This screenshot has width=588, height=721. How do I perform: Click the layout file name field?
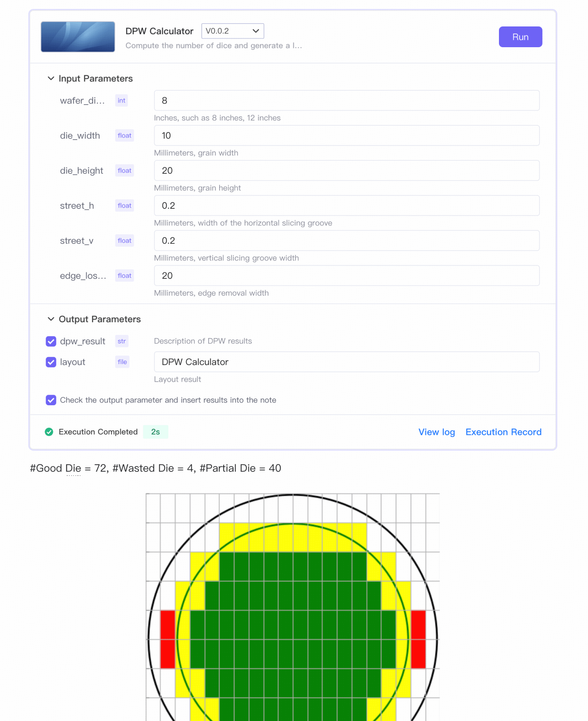click(x=347, y=362)
